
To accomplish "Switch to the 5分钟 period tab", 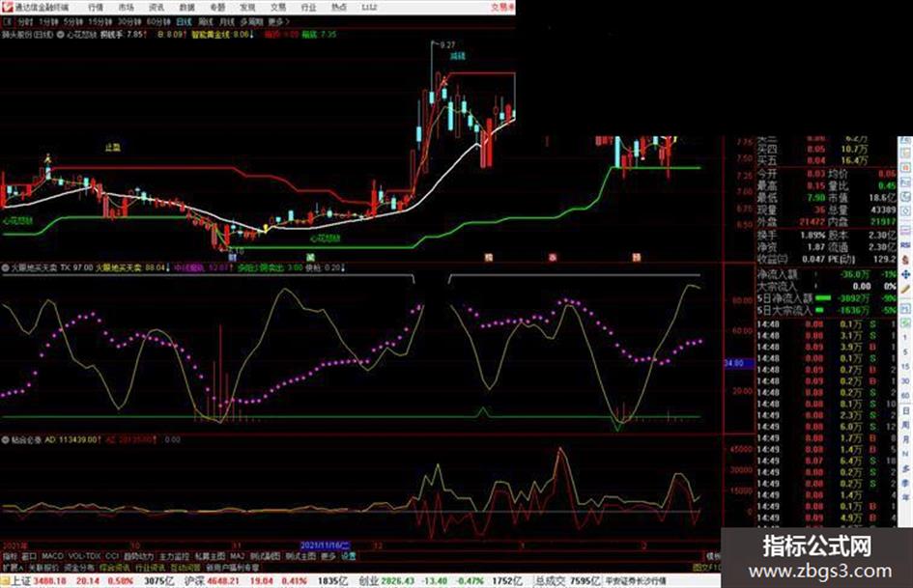I will (x=73, y=21).
